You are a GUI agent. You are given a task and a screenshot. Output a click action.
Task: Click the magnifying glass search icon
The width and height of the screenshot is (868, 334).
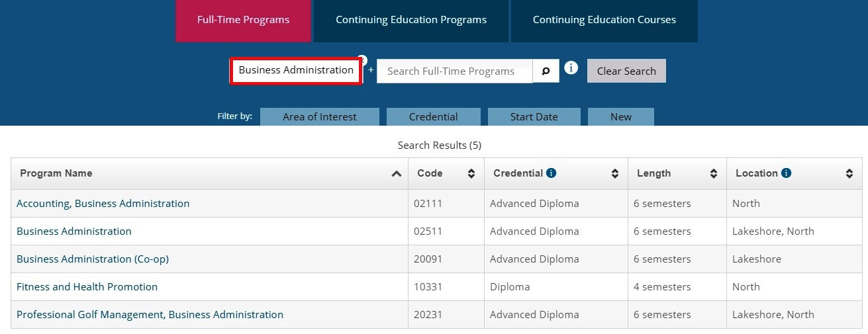click(x=546, y=71)
